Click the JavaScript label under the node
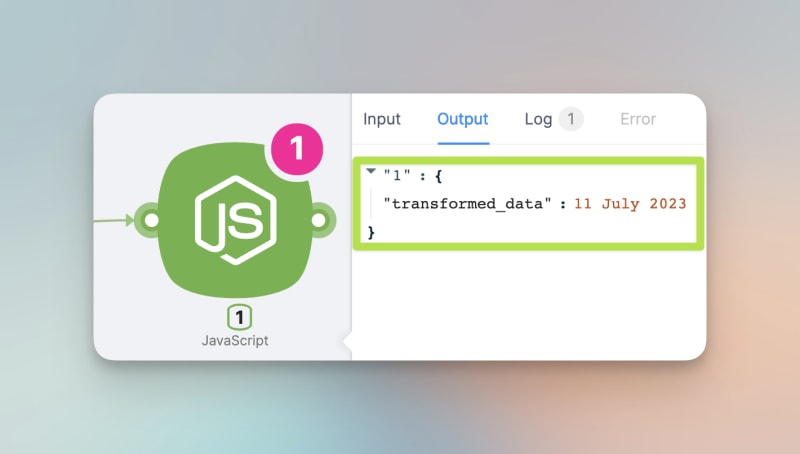 click(235, 340)
